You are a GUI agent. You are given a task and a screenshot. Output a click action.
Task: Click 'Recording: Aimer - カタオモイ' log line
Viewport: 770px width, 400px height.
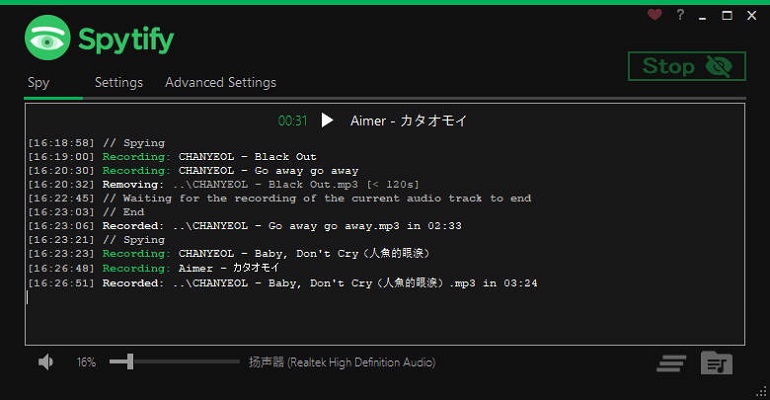154,268
